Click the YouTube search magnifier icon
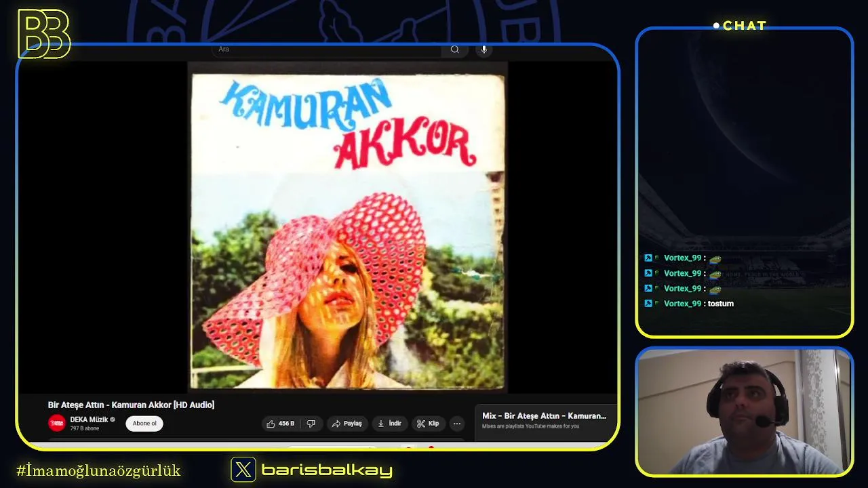 pyautogui.click(x=455, y=49)
